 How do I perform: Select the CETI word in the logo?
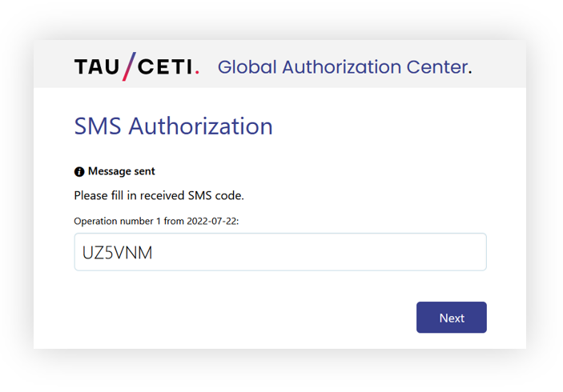pos(165,67)
